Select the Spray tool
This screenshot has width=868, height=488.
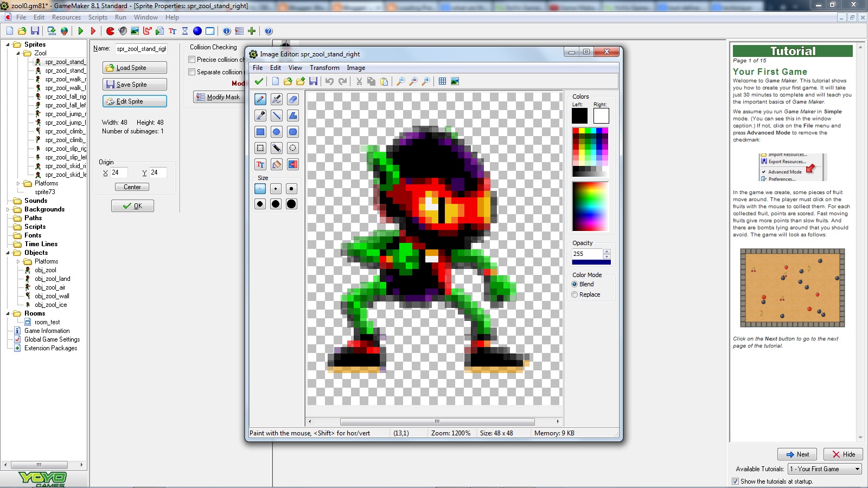tap(277, 99)
